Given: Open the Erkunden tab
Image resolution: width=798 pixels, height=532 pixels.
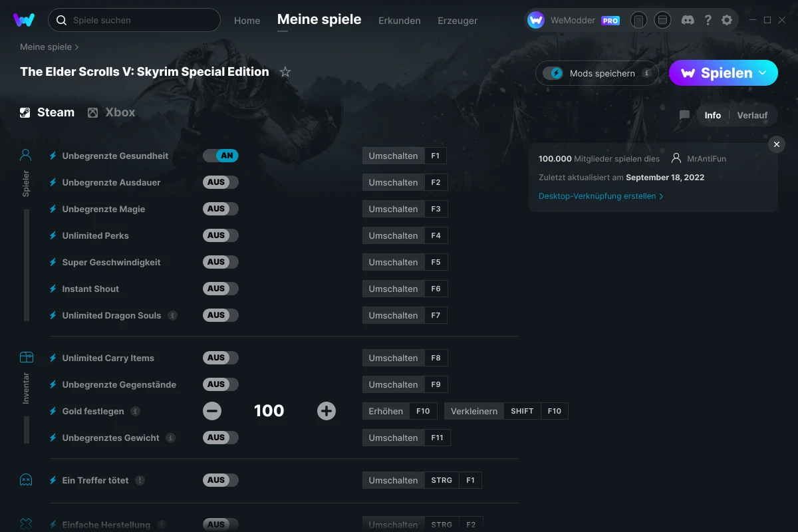Looking at the screenshot, I should (400, 21).
